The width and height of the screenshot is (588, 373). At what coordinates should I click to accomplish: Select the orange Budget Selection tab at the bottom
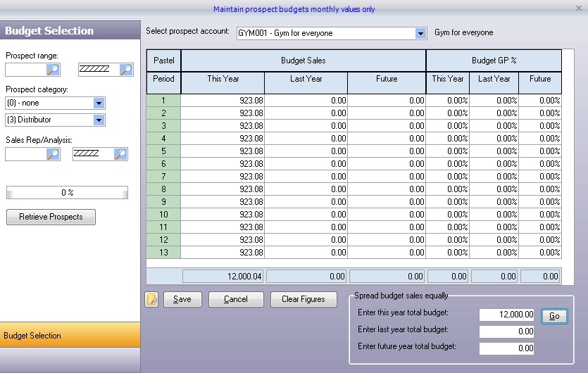tap(70, 336)
